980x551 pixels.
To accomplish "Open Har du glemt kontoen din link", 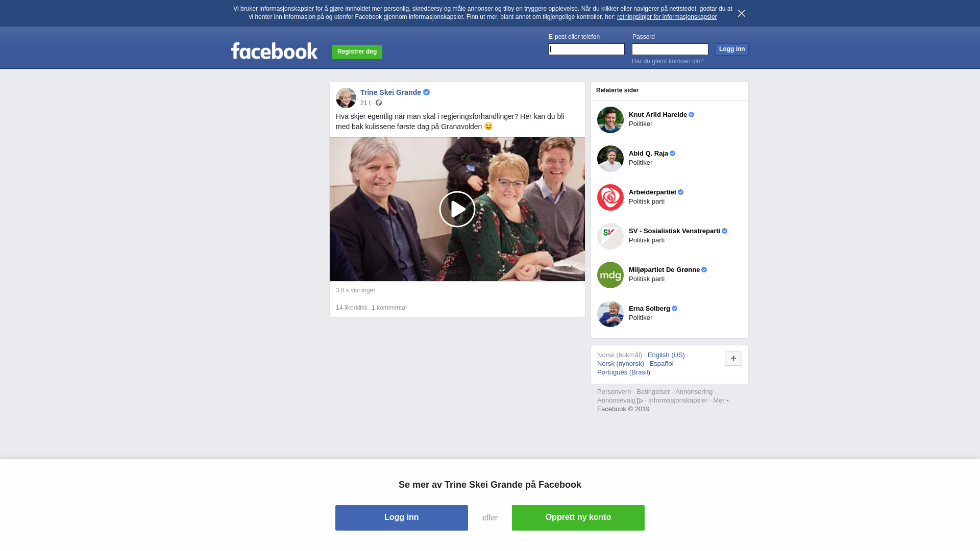I will coord(668,61).
